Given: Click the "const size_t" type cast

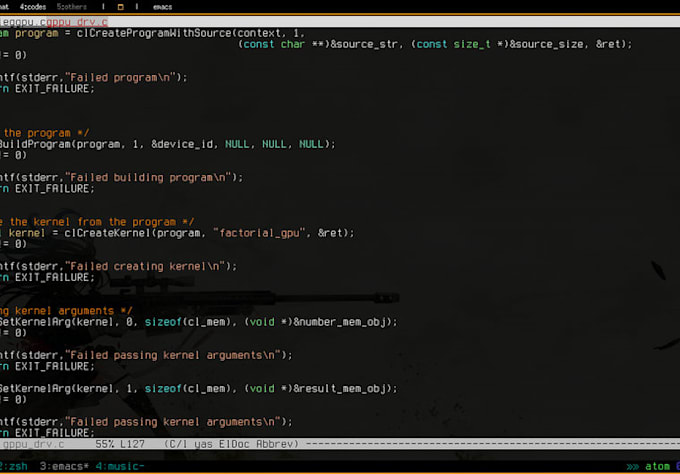Looking at the screenshot, I should (454, 44).
